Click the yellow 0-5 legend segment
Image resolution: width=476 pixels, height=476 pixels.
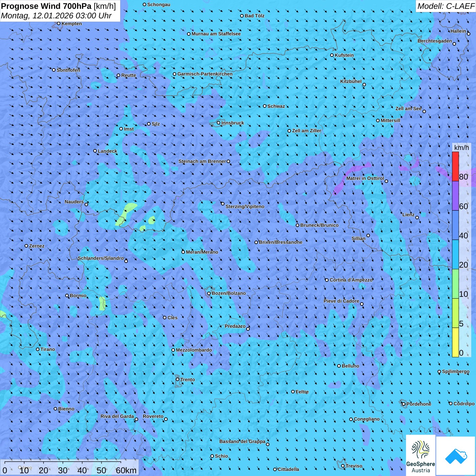(455, 342)
